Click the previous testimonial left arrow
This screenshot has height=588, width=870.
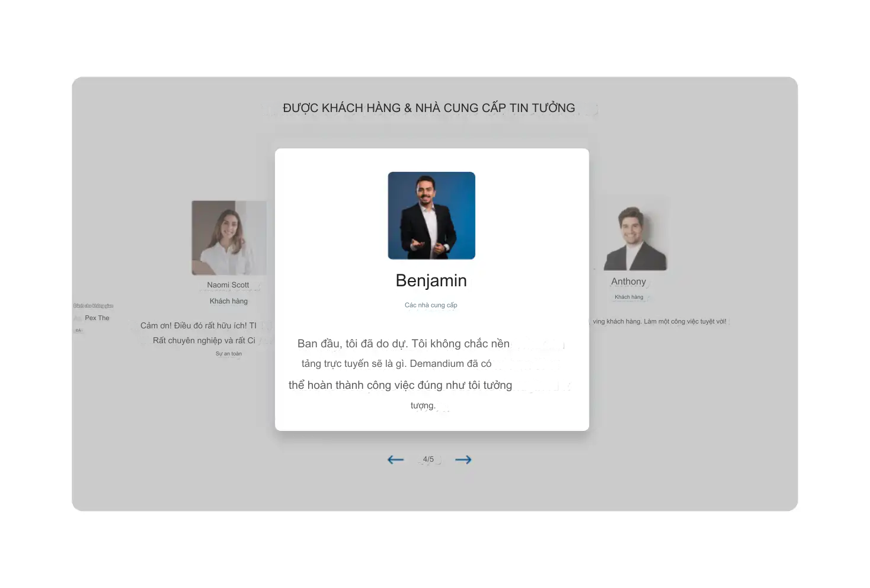(x=395, y=459)
